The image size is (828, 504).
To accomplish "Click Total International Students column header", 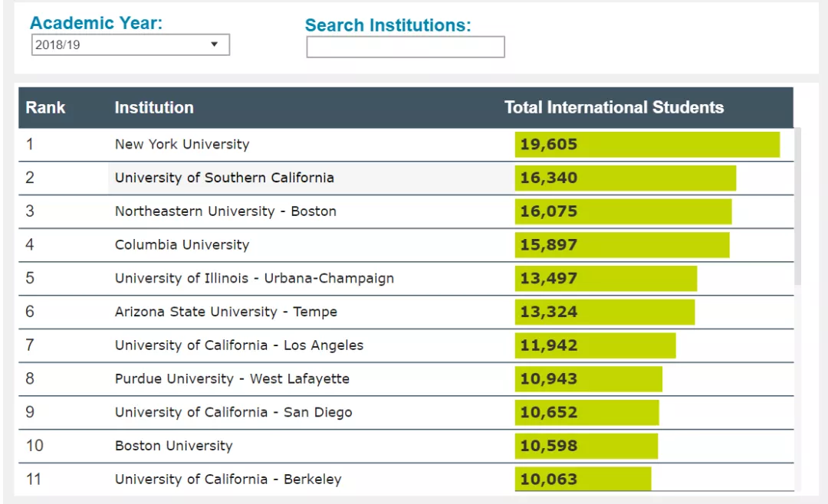I will 613,108.
